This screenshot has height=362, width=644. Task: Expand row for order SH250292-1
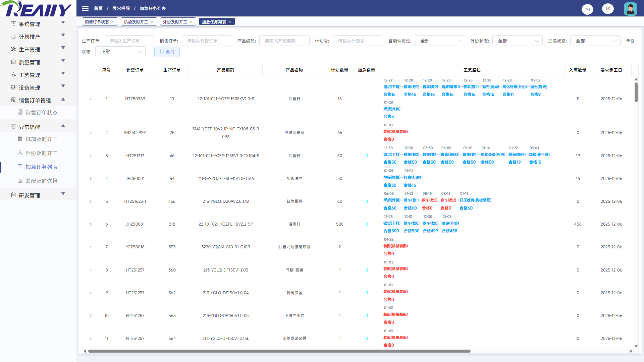coord(91,133)
